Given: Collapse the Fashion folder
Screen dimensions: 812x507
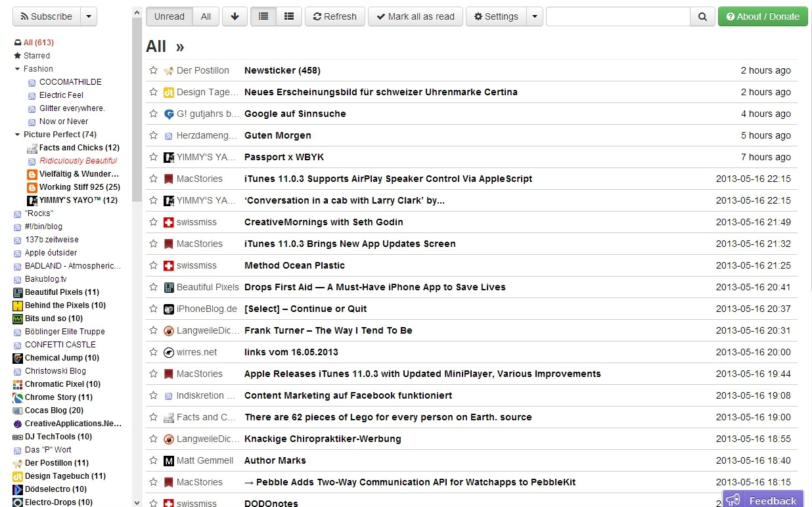Looking at the screenshot, I should pos(18,69).
